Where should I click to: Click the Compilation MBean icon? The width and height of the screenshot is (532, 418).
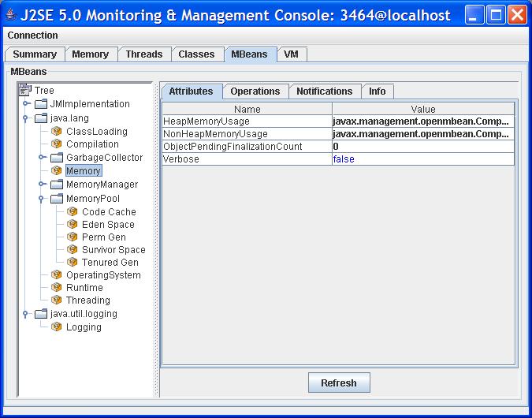[x=57, y=144]
